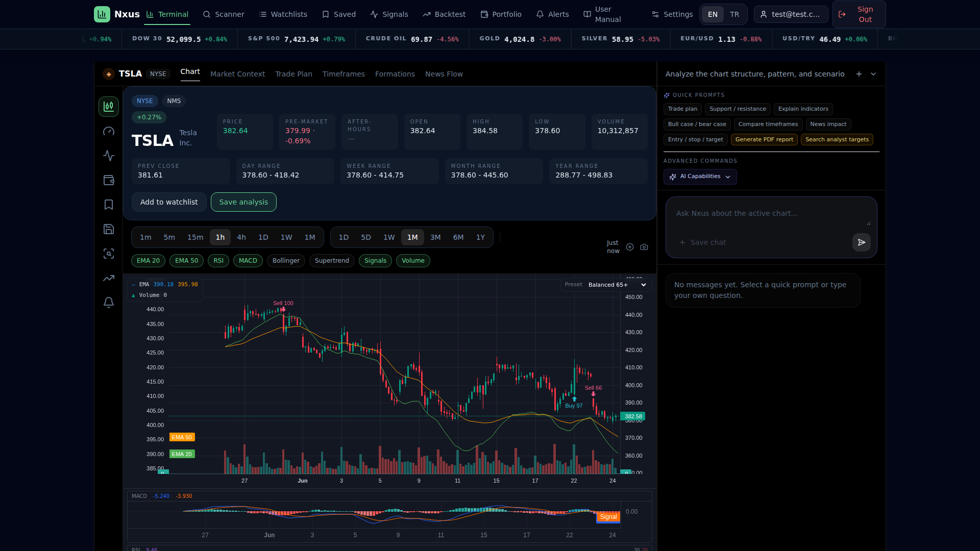
Task: Enable the Supertrend indicator
Action: coord(332,261)
